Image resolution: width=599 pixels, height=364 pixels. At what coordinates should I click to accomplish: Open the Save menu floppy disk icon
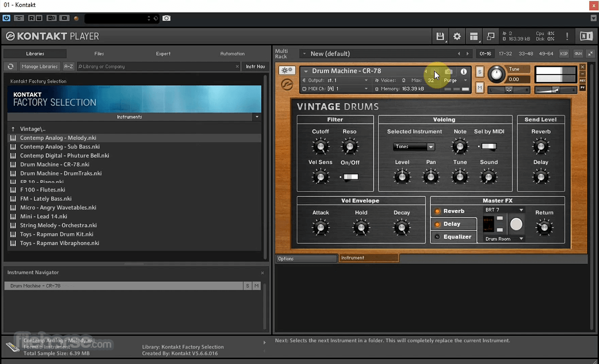coord(440,37)
